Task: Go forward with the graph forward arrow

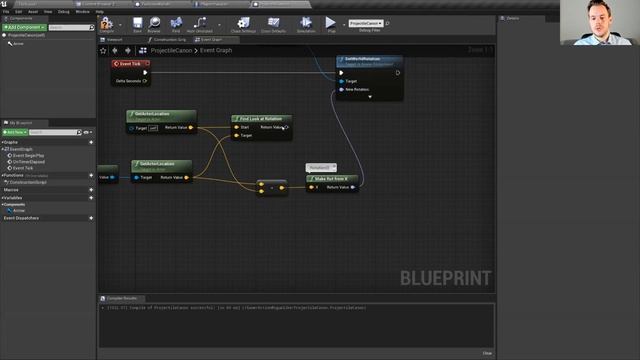Action: coord(128,50)
